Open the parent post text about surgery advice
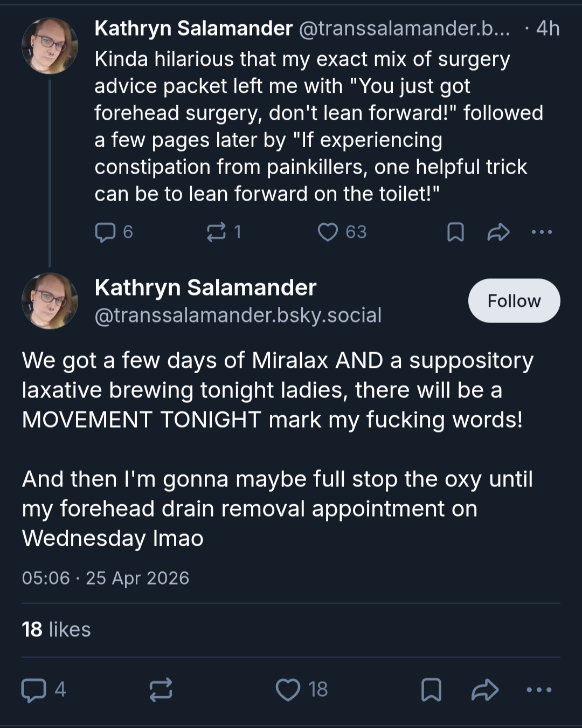The image size is (582, 728). [x=319, y=127]
